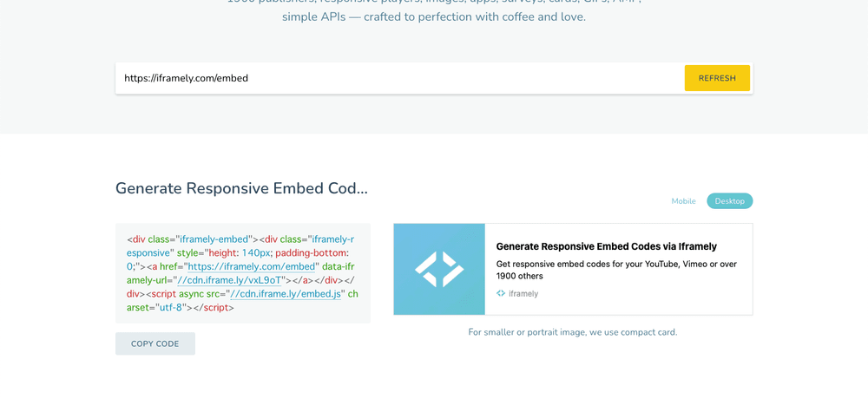868x399 pixels.
Task: Switch preview to Mobile
Action: click(x=684, y=201)
